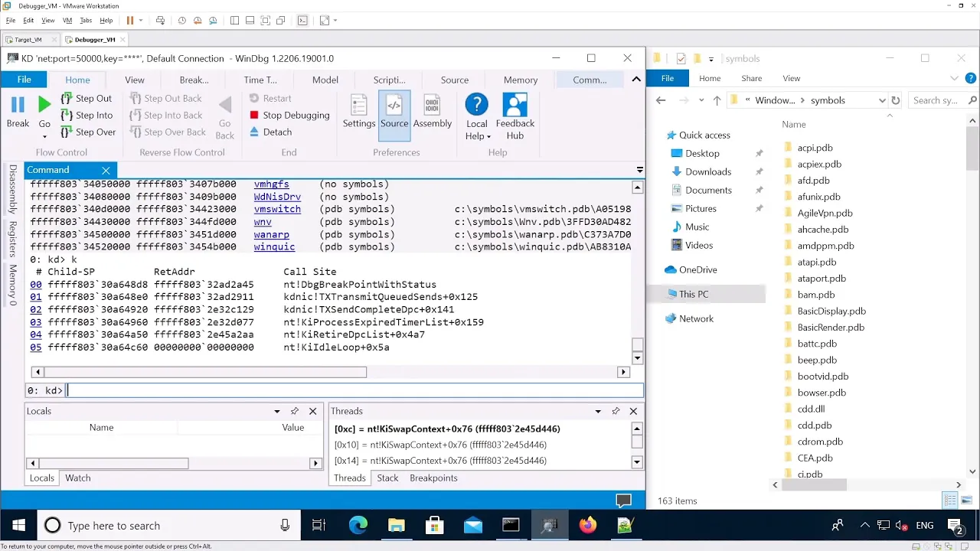Open the VMware VM menu
Screen dimensions: 980x551
click(x=67, y=21)
